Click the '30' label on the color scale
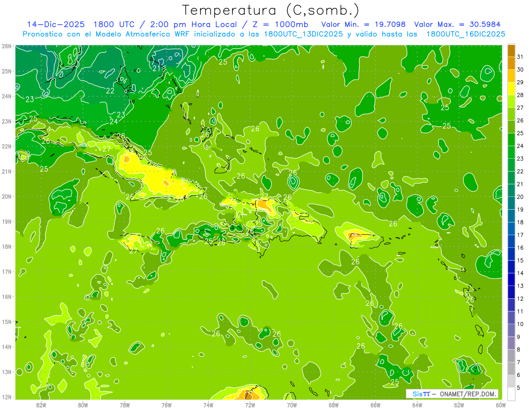This screenshot has height=411, width=532. (520, 70)
